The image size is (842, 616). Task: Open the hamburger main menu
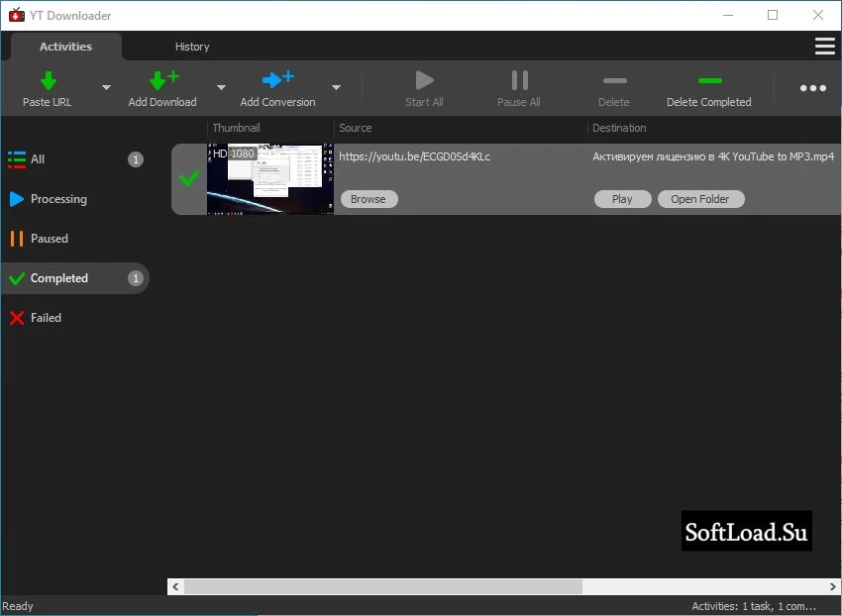click(x=825, y=47)
